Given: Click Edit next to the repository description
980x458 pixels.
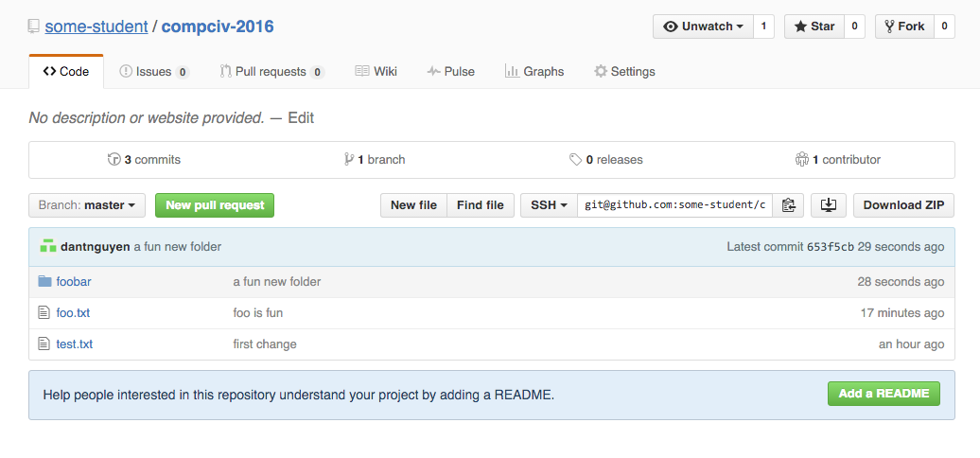Looking at the screenshot, I should (x=301, y=117).
